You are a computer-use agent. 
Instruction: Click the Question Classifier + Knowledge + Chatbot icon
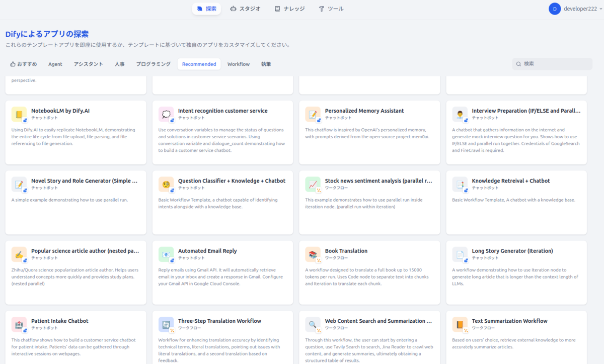166,184
